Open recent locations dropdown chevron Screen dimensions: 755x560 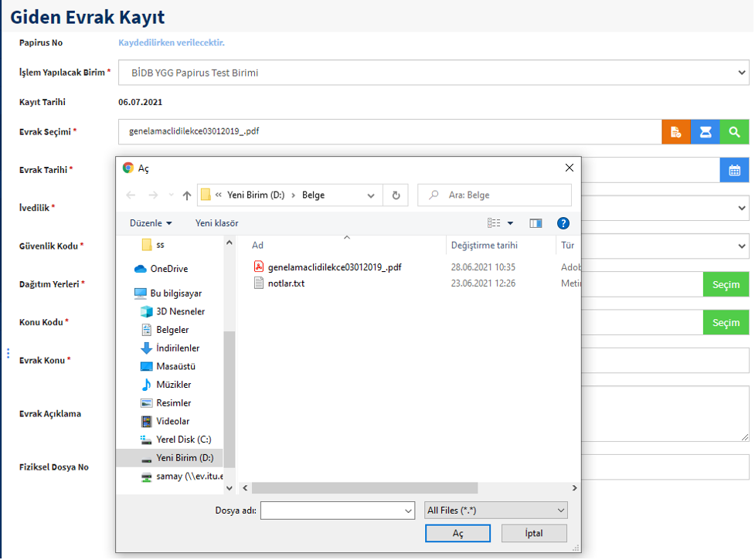[171, 195]
